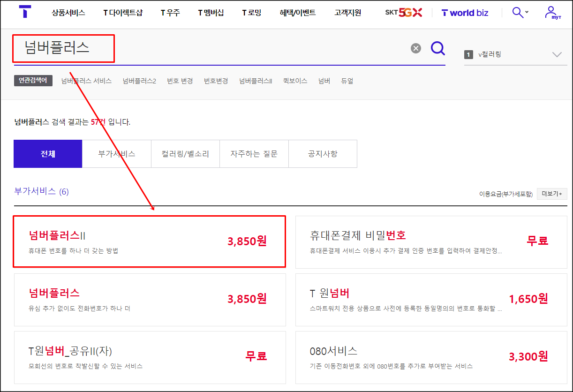Expand the v컬러링 popular search dropdown

point(557,54)
